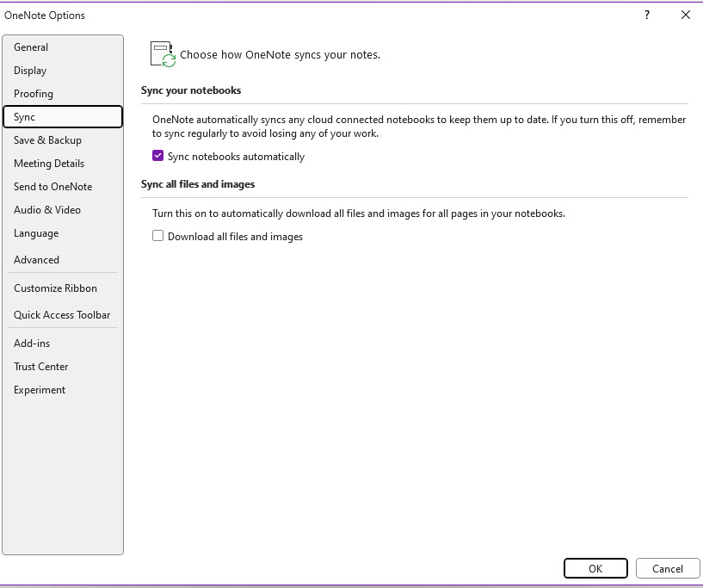Image resolution: width=703 pixels, height=588 pixels.
Task: Open Proofing options
Action: (62, 94)
